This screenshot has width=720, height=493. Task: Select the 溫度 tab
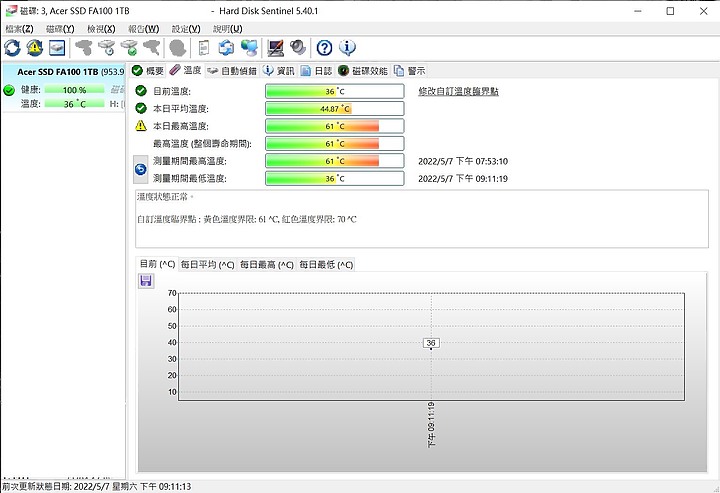point(186,70)
